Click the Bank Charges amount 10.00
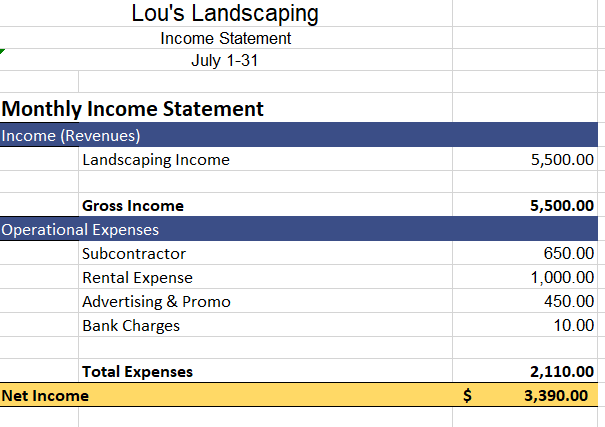The width and height of the screenshot is (605, 427). (573, 326)
